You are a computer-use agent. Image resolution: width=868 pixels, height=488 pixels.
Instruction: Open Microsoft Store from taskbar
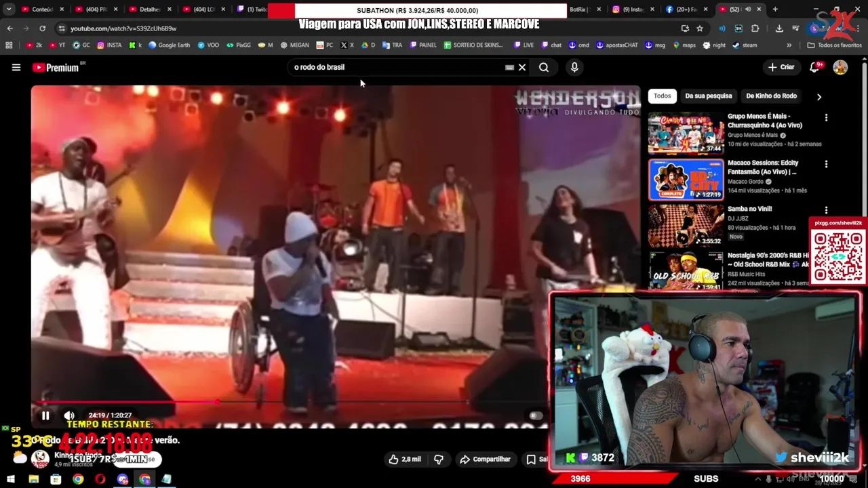tap(56, 479)
